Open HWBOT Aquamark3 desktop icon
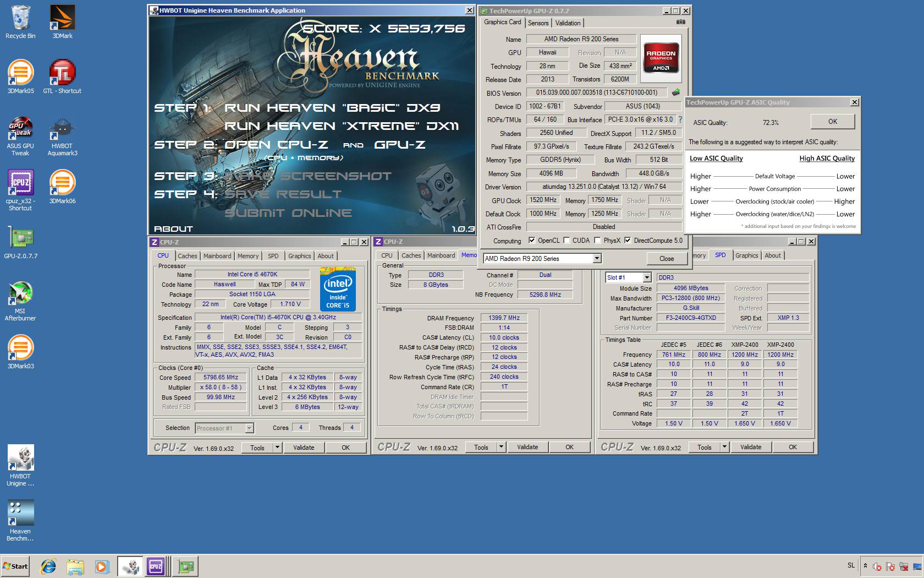924x578 pixels. (x=62, y=136)
